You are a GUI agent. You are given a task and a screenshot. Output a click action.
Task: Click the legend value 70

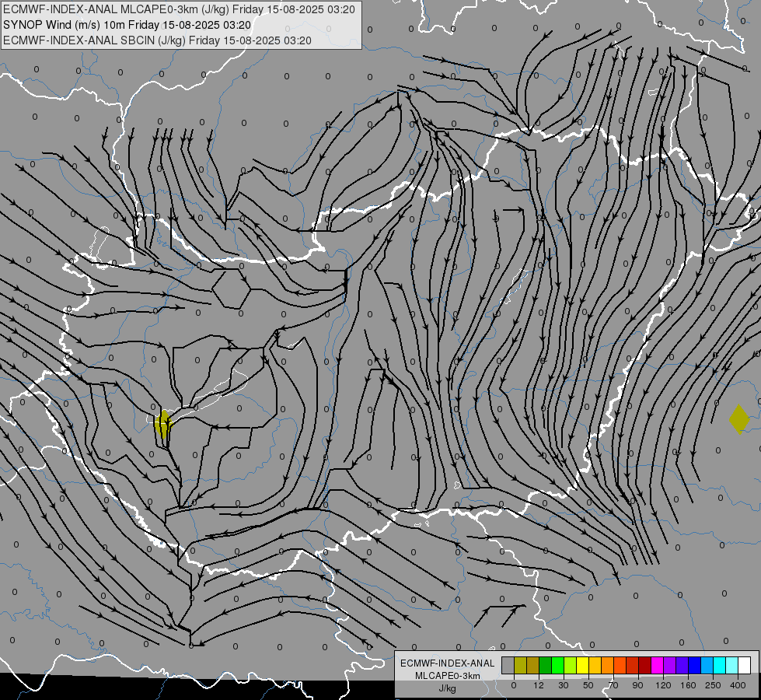pyautogui.click(x=613, y=685)
